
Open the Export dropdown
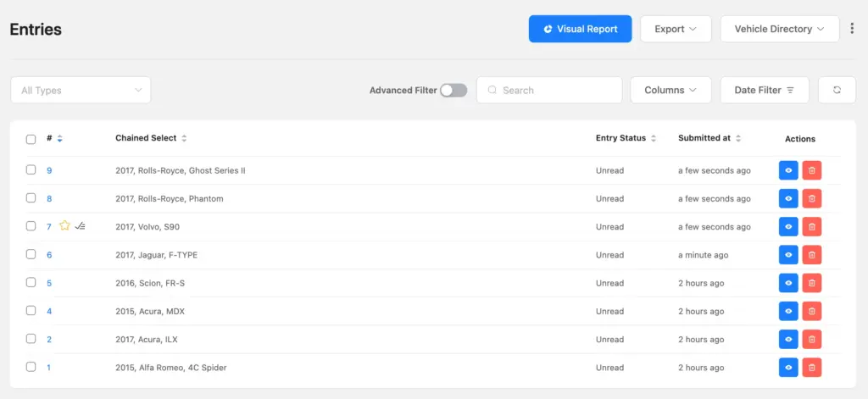pos(676,29)
